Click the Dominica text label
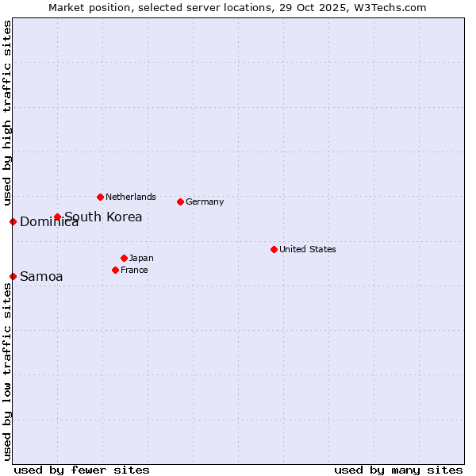476x476 pixels. click(x=49, y=222)
